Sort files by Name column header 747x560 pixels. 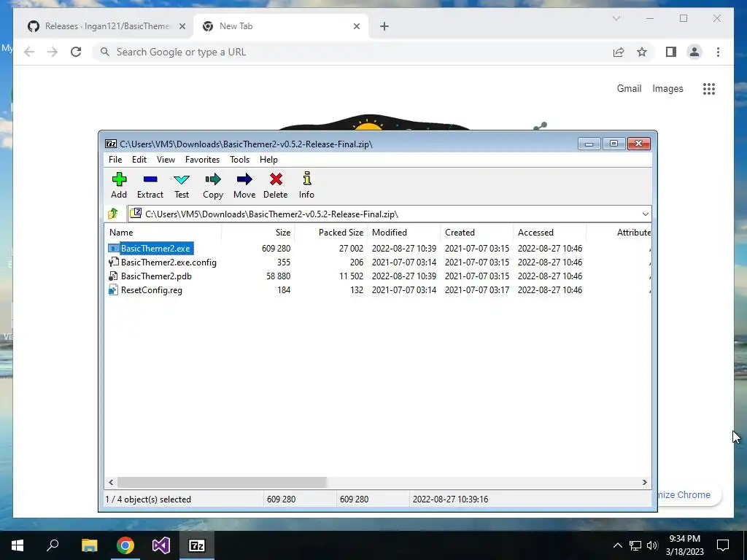tap(163, 233)
